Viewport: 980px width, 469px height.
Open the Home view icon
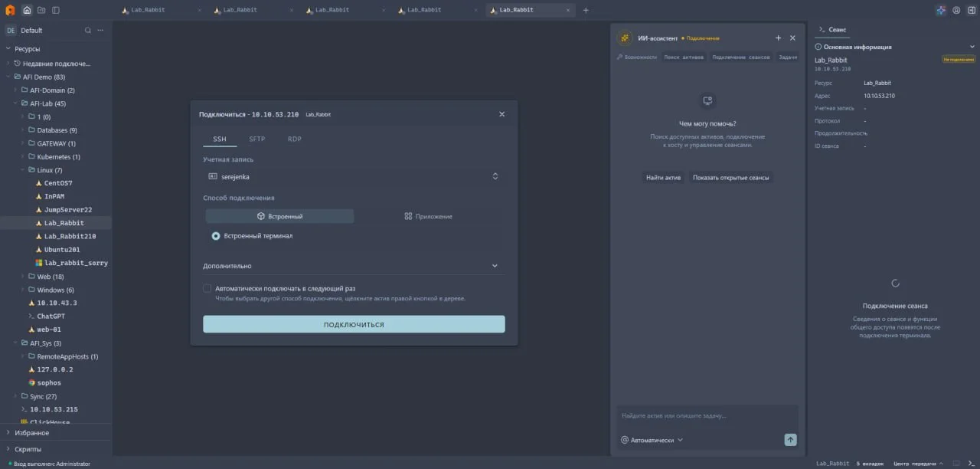click(x=27, y=10)
